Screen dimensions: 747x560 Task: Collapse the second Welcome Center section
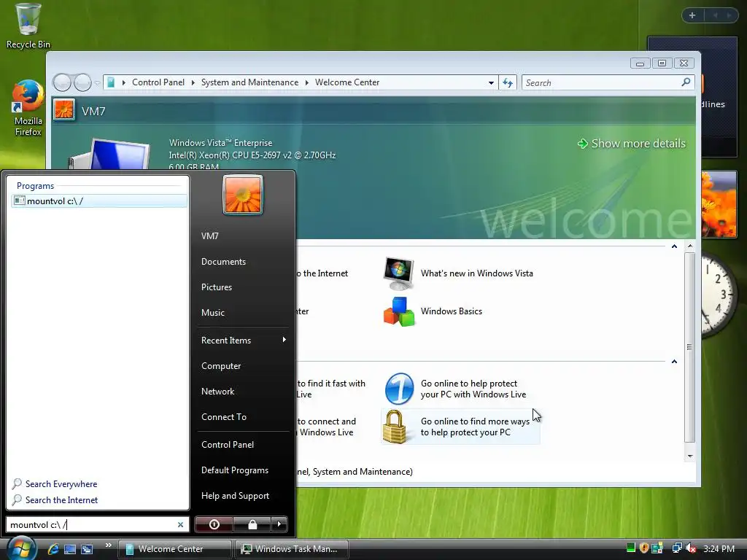pyautogui.click(x=674, y=362)
